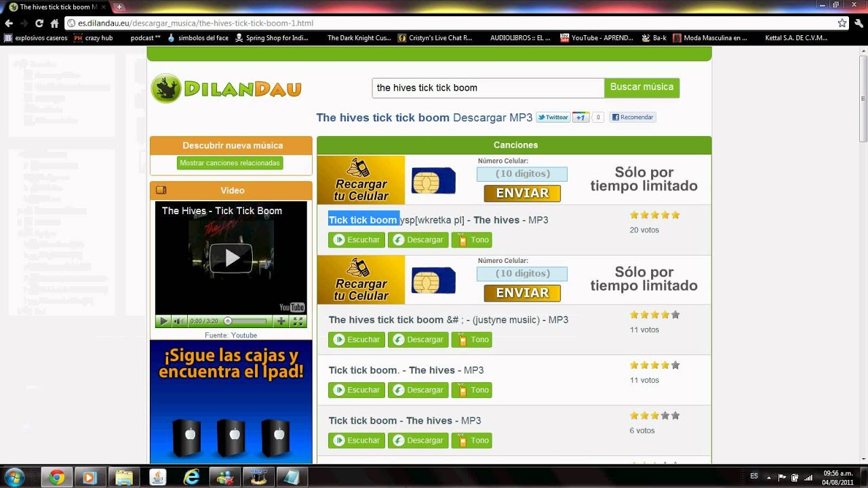Open the 'simbolos del face' bookmark

197,38
